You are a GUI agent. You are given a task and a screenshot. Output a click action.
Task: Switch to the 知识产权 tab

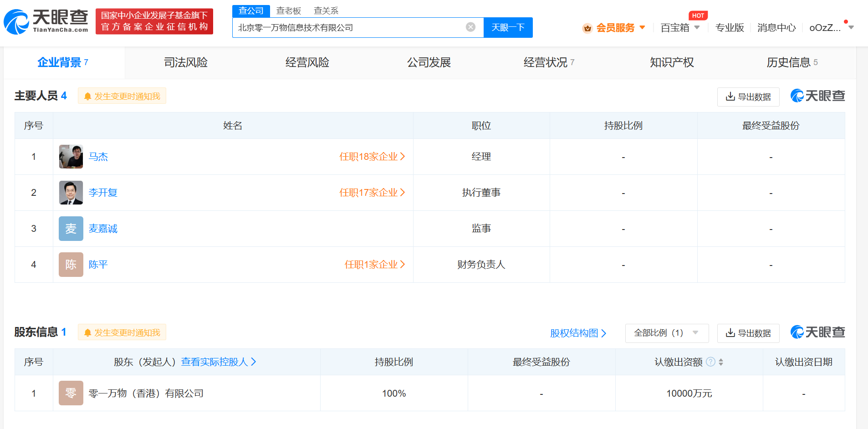(x=672, y=62)
